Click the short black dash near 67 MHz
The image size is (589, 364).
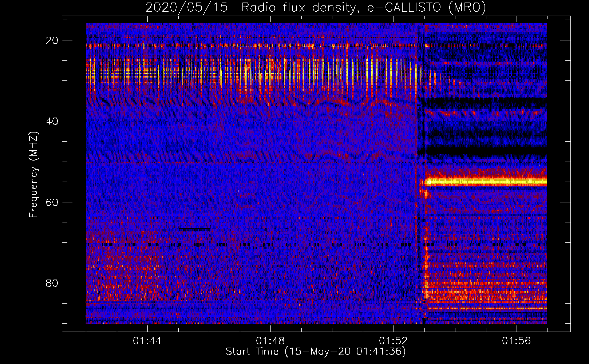coord(194,229)
